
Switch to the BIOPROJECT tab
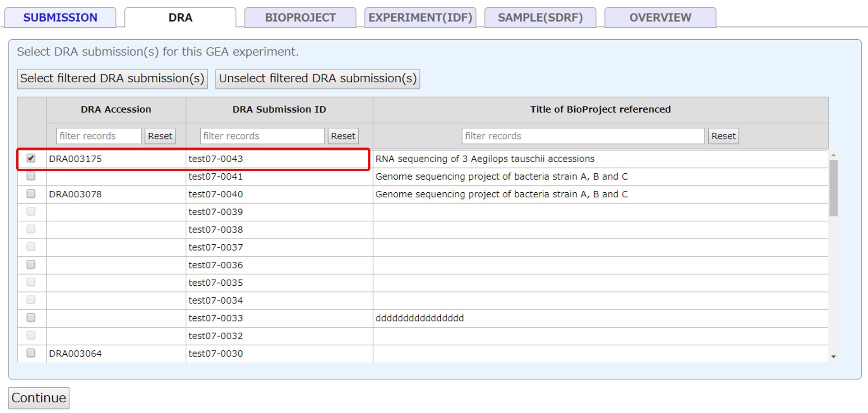point(300,18)
